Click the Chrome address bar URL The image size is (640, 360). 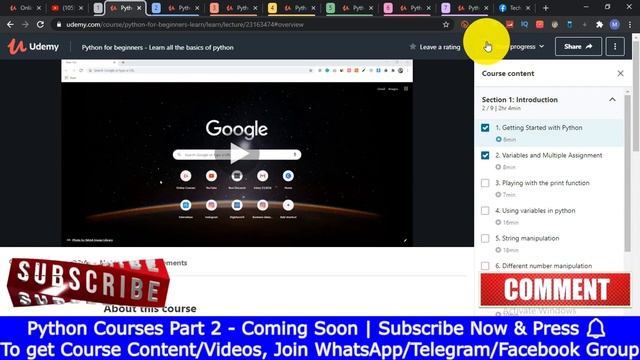tap(184, 24)
